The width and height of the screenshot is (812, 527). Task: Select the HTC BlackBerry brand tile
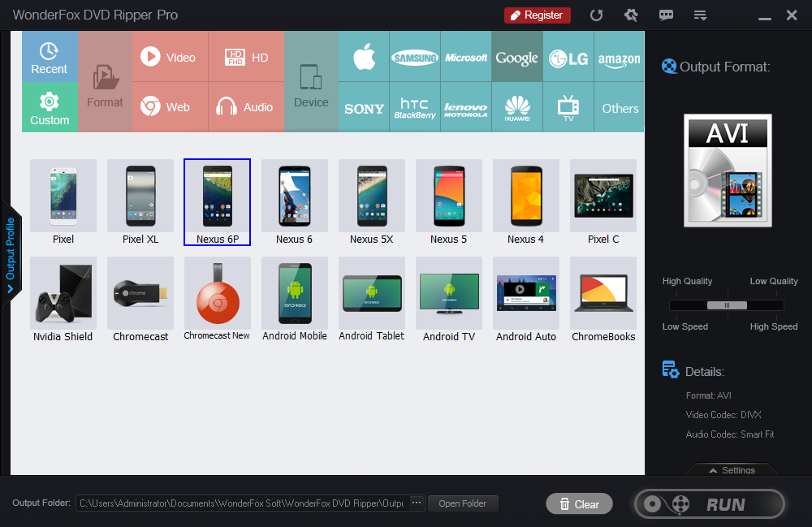415,107
